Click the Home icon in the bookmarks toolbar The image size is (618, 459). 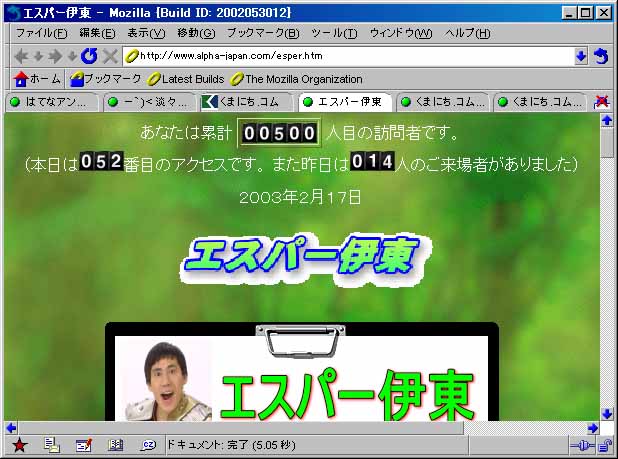click(38, 79)
